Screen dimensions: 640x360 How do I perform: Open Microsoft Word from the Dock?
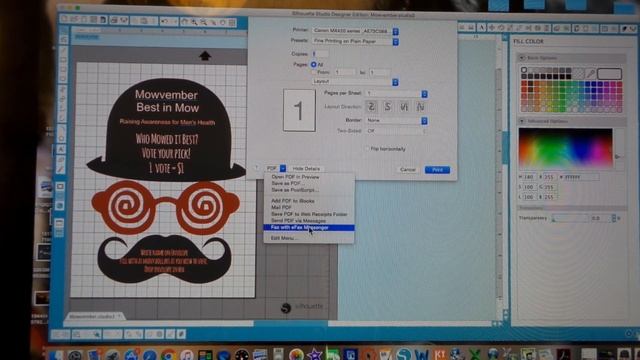pos(422,355)
